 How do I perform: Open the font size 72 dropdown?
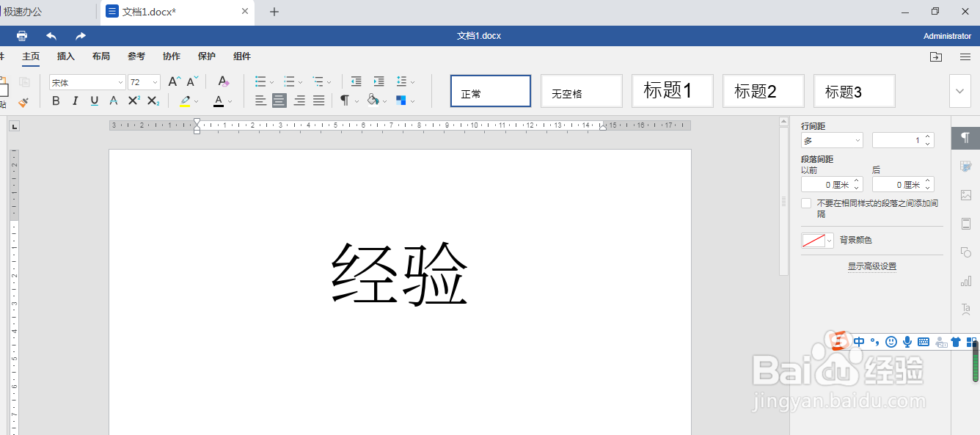(x=144, y=82)
